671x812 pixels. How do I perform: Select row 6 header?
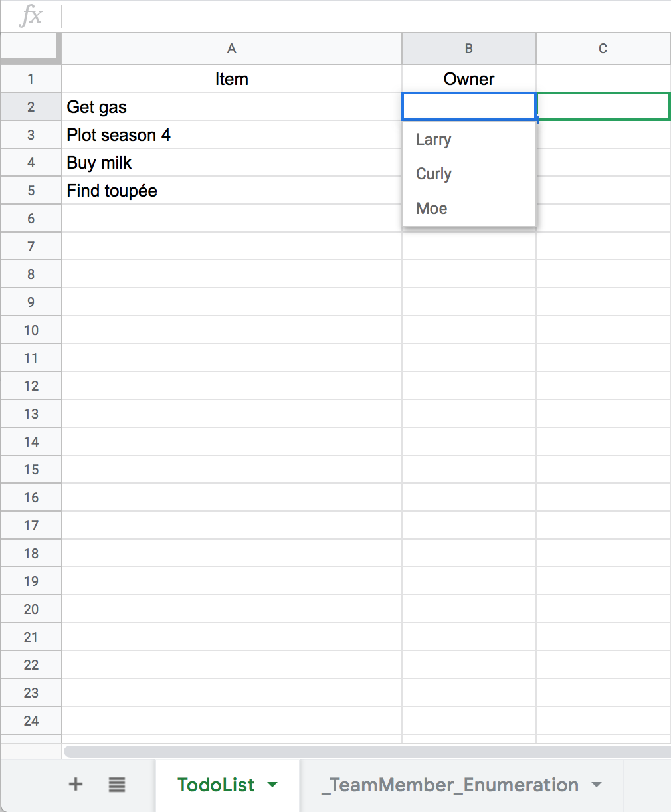pos(31,219)
